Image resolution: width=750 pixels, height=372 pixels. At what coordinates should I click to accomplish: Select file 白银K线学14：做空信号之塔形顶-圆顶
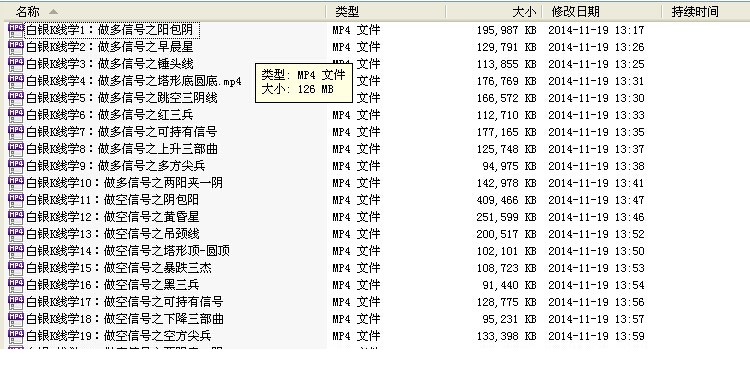tap(128, 251)
